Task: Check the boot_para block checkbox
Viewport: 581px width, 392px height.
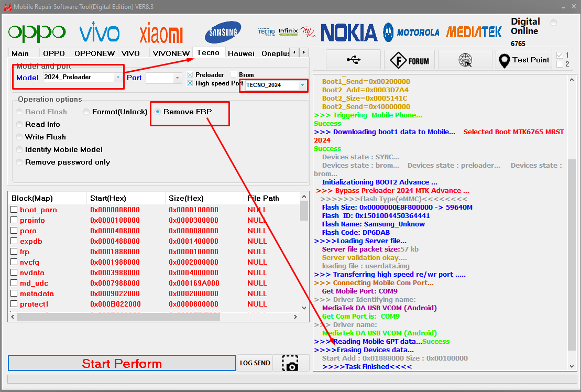Action: coord(14,209)
